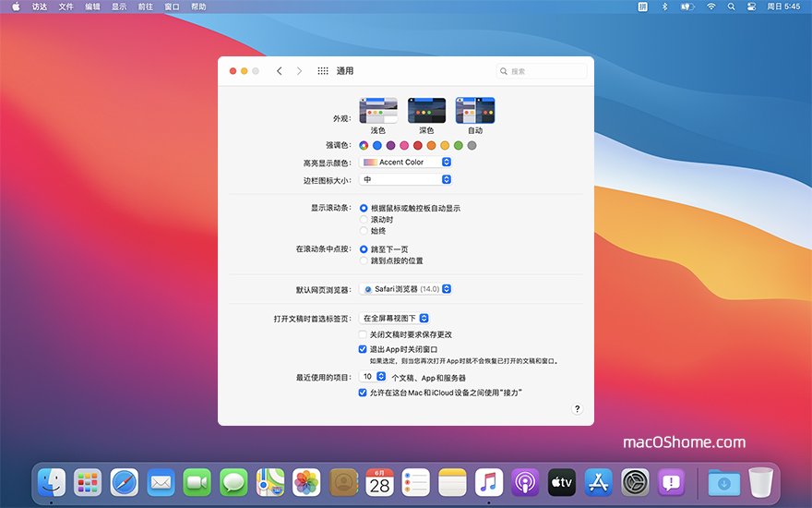Enable 关闭文稿时要求保存更改 checkbox

tap(363, 334)
